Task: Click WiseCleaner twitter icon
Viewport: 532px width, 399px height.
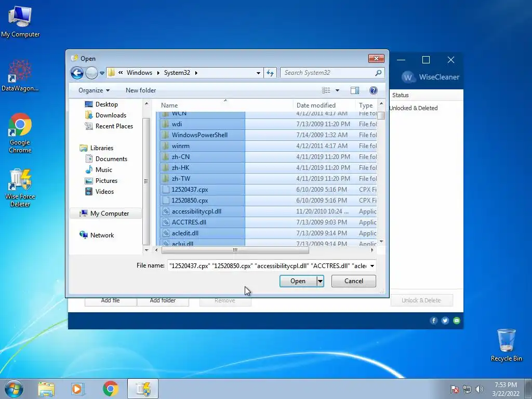Action: (445, 321)
